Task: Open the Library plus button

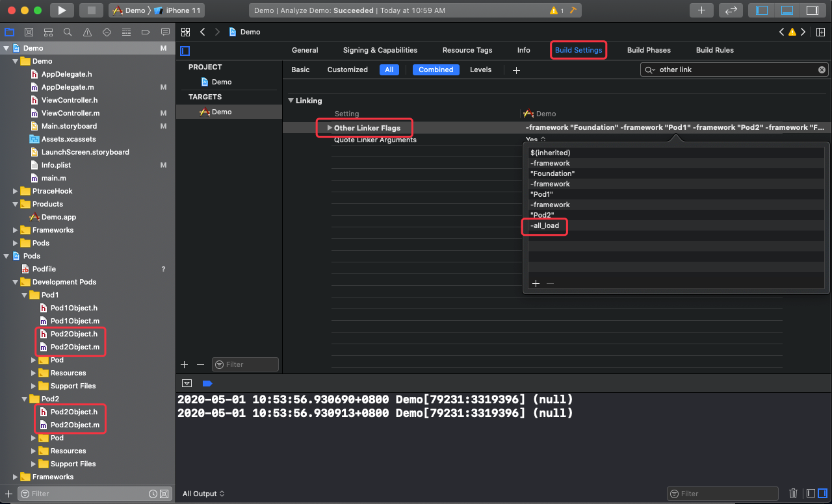Action: click(x=701, y=10)
